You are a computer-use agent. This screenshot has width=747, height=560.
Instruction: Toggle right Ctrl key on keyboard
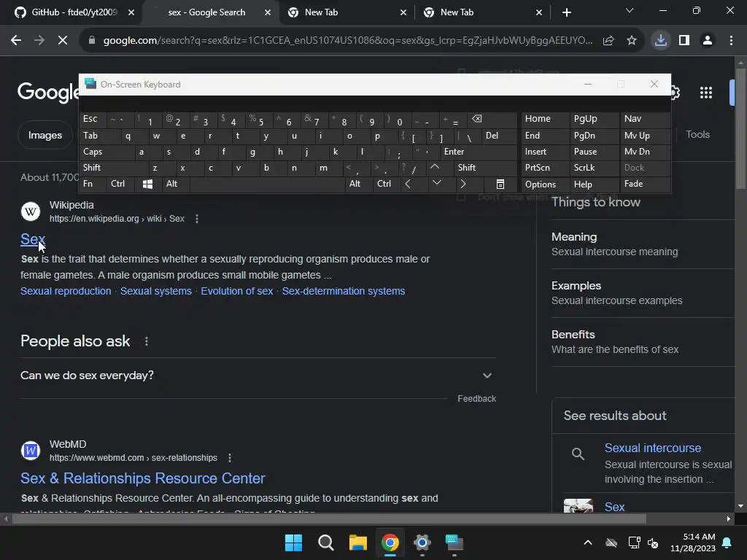tap(385, 184)
